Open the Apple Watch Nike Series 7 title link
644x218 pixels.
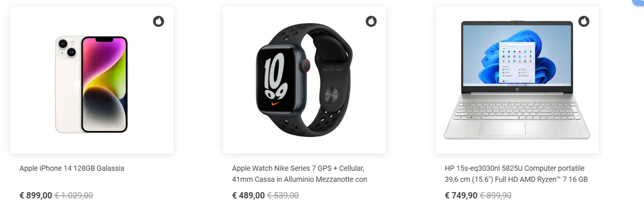(299, 174)
